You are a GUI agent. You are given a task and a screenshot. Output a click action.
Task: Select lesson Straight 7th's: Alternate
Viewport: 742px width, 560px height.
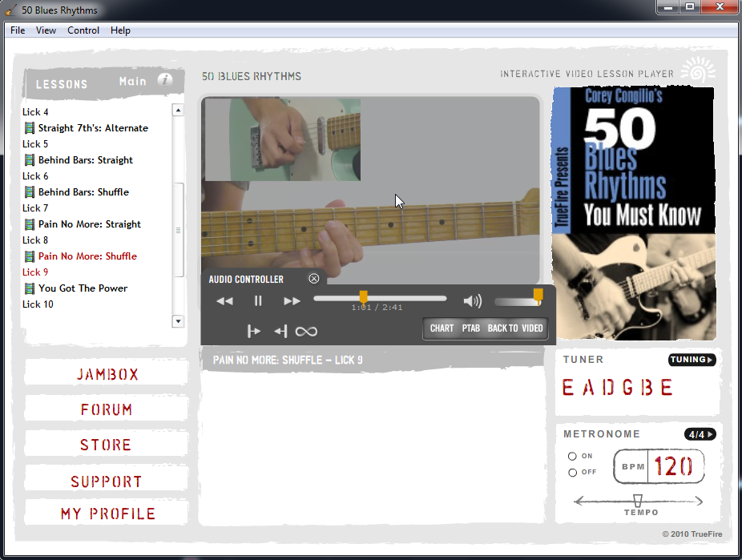(93, 127)
